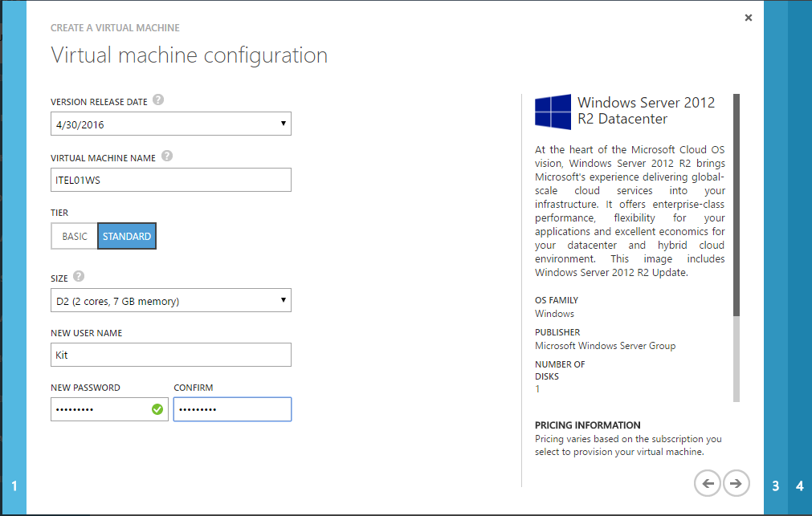The height and width of the screenshot is (516, 812).
Task: Go back with the left arrow button
Action: click(708, 483)
